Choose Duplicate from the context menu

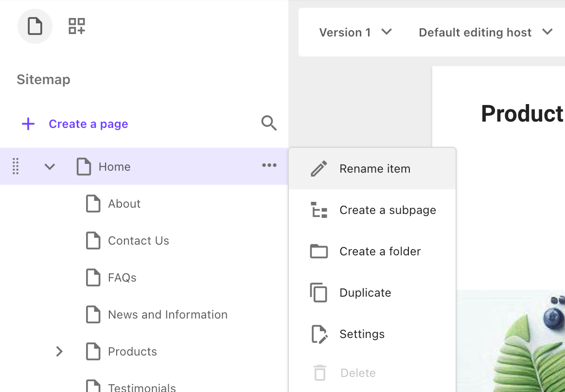click(372, 293)
